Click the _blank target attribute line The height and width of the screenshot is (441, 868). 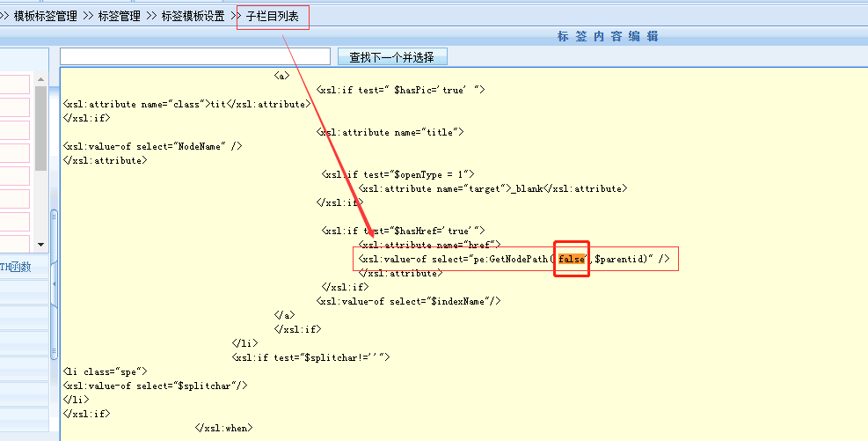tap(492, 188)
